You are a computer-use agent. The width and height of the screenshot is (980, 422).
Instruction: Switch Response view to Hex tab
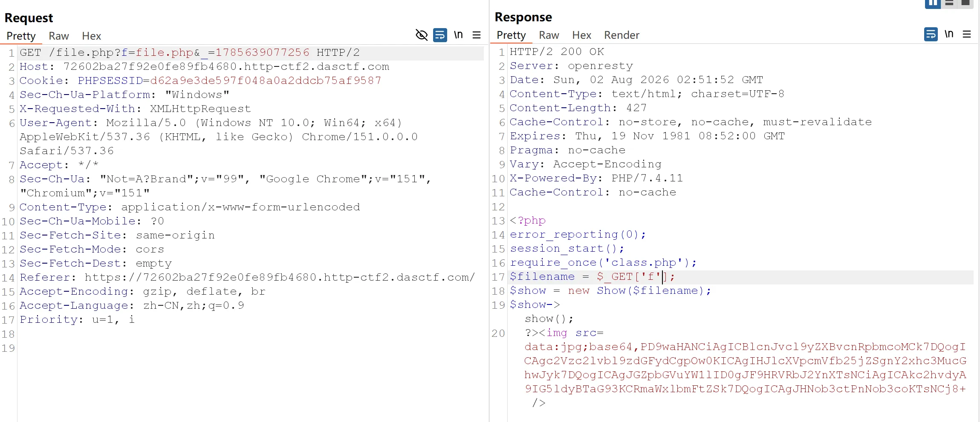pos(581,35)
